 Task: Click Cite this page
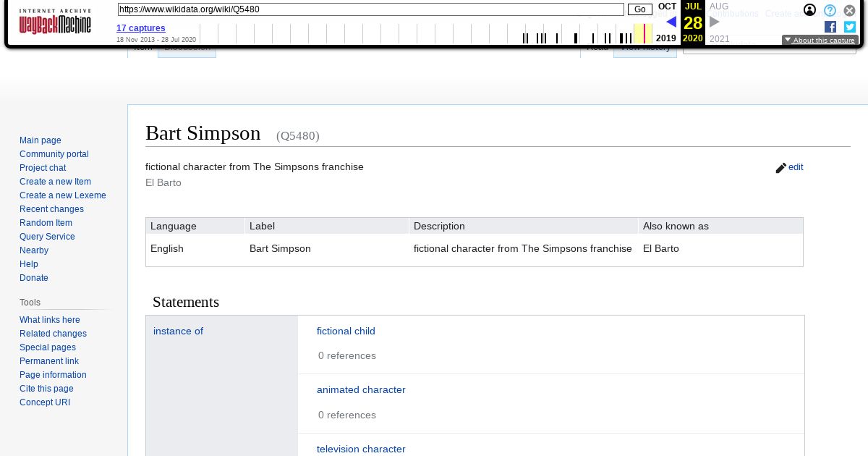click(x=46, y=389)
